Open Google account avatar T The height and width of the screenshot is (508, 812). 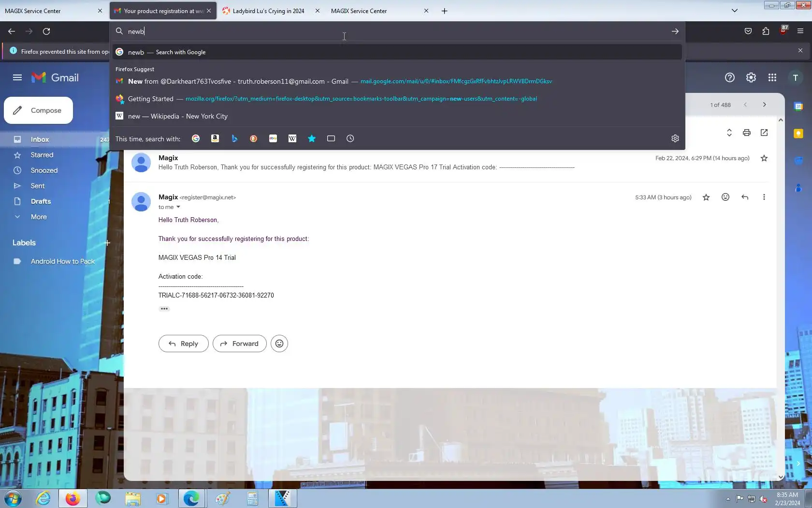(x=795, y=77)
